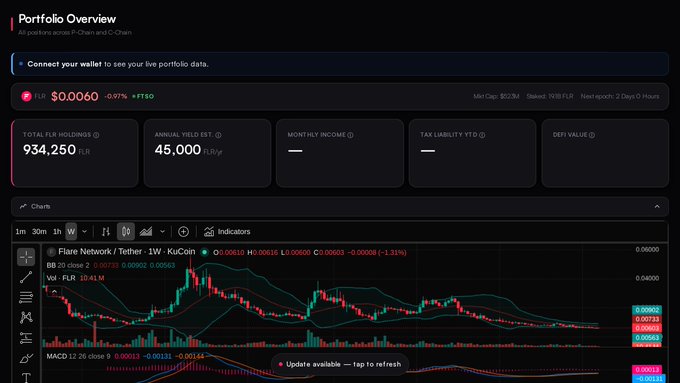Click the Next epoch countdown
Image resolution: width=680 pixels, height=383 pixels.
point(620,96)
